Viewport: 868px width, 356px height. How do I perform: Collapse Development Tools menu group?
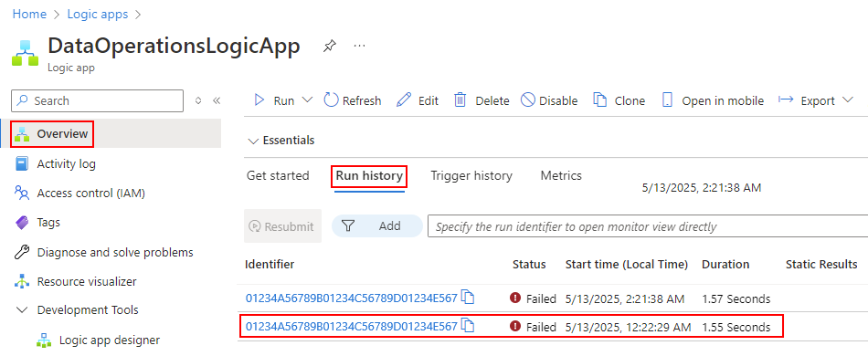click(x=22, y=310)
